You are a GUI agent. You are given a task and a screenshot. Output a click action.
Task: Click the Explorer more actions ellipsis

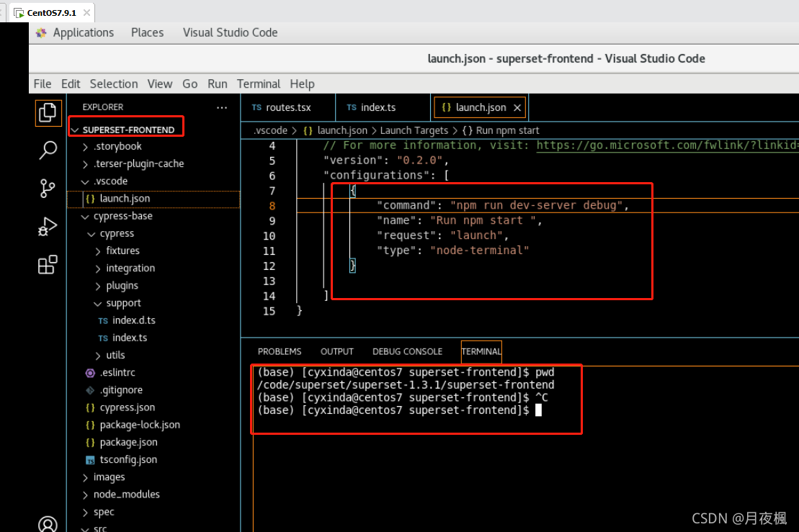coord(222,107)
